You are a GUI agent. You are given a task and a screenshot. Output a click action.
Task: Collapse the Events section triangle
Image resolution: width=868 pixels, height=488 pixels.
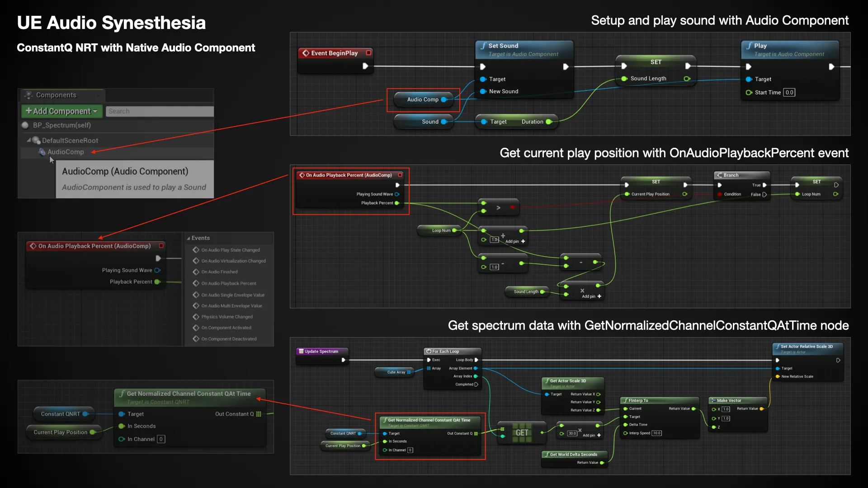[x=189, y=238]
